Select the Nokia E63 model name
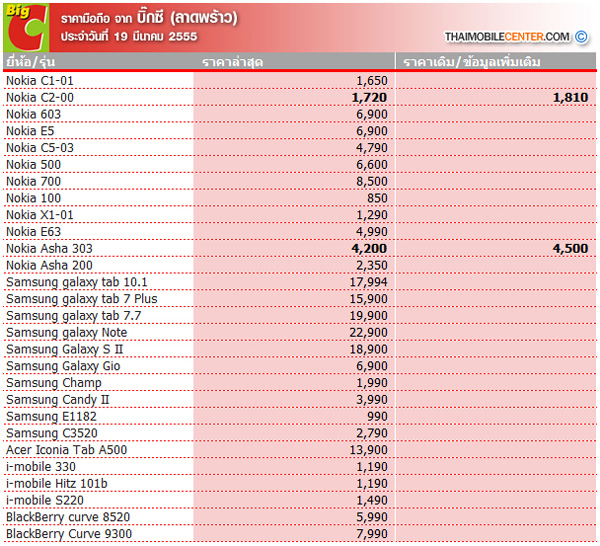Viewport: 600px width, 546px height. coord(33,232)
